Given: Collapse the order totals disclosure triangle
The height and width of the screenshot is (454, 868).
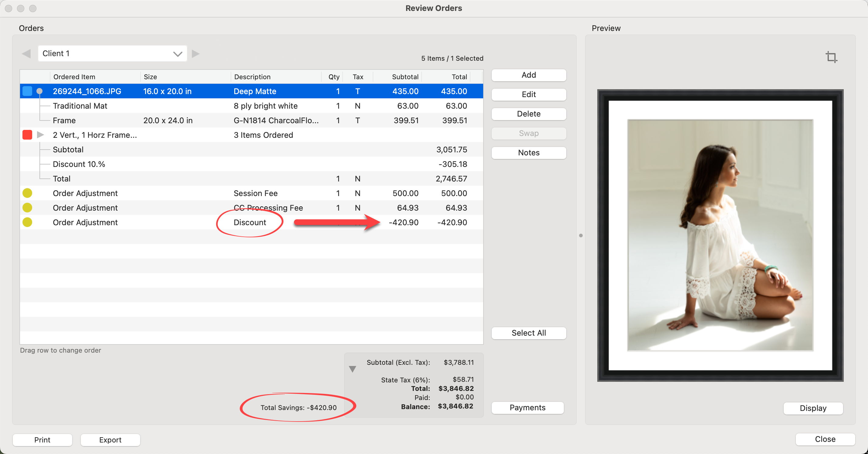Looking at the screenshot, I should click(x=352, y=369).
